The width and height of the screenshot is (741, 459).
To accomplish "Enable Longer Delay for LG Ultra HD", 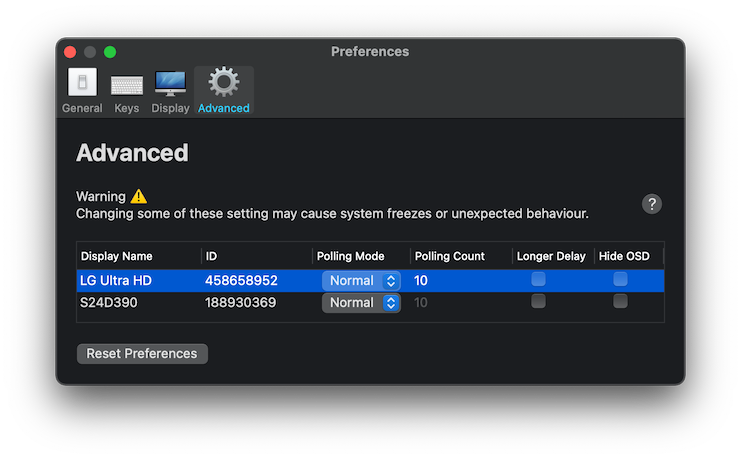I will [538, 279].
